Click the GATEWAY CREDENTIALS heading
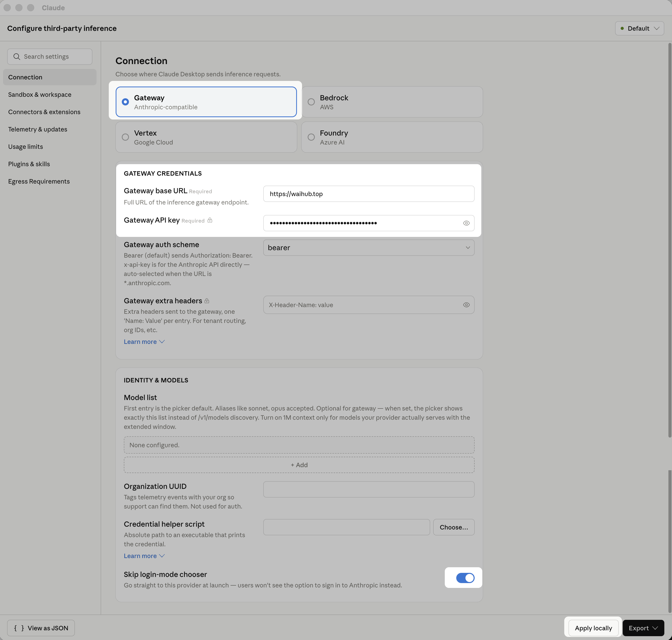 163,174
